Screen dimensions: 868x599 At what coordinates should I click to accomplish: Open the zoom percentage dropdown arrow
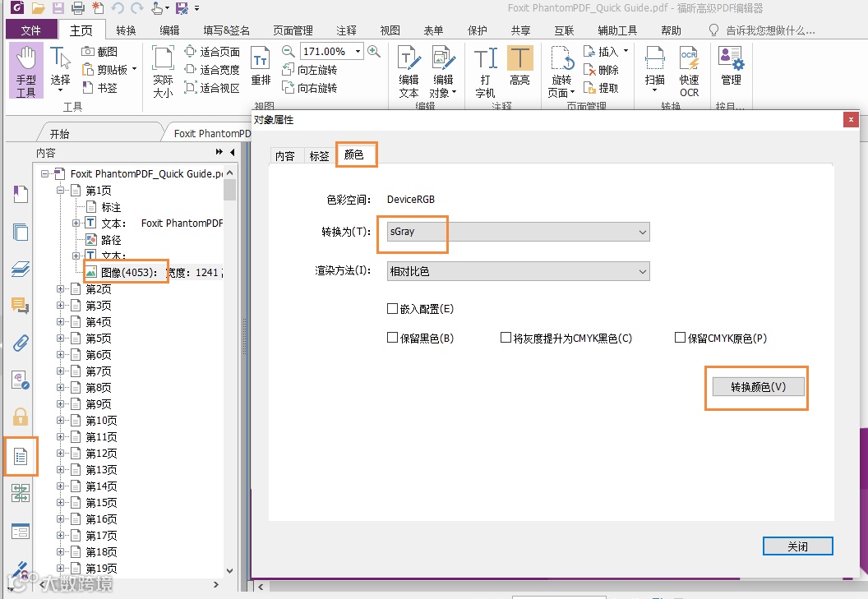(358, 52)
